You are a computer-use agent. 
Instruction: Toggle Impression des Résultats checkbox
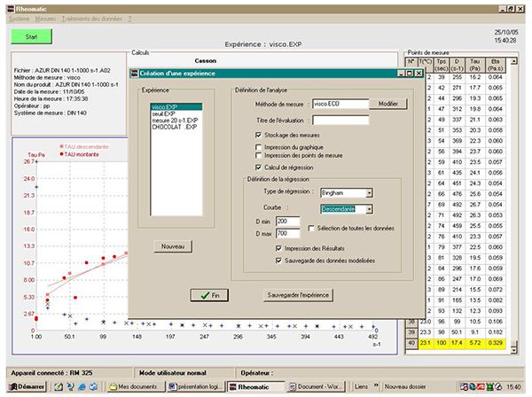(278, 248)
